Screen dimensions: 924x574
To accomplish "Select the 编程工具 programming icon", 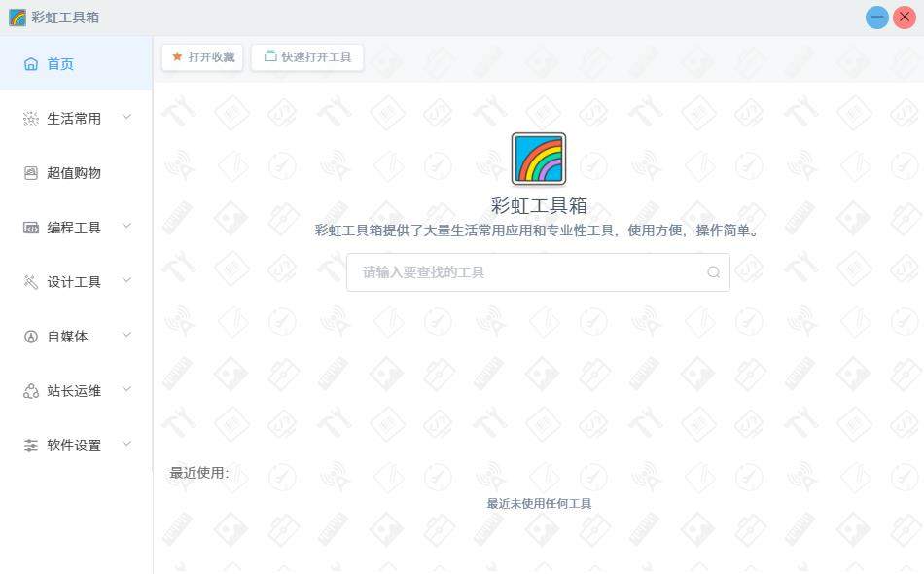I will click(30, 227).
